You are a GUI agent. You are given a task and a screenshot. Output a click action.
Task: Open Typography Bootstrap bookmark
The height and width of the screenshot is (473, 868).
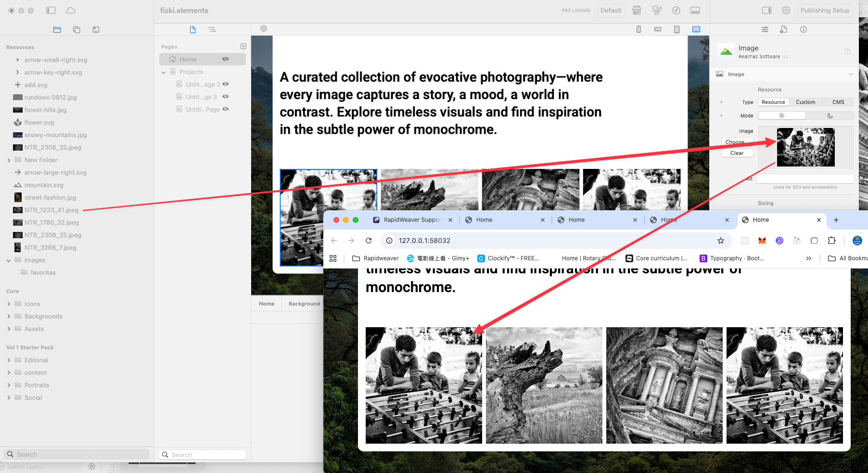[x=732, y=258]
